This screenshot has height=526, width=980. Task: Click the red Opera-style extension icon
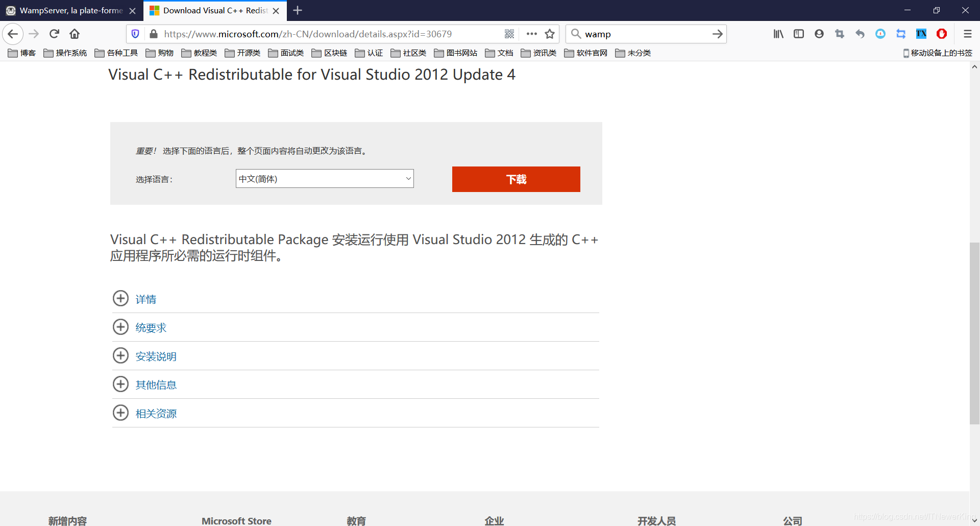[942, 34]
